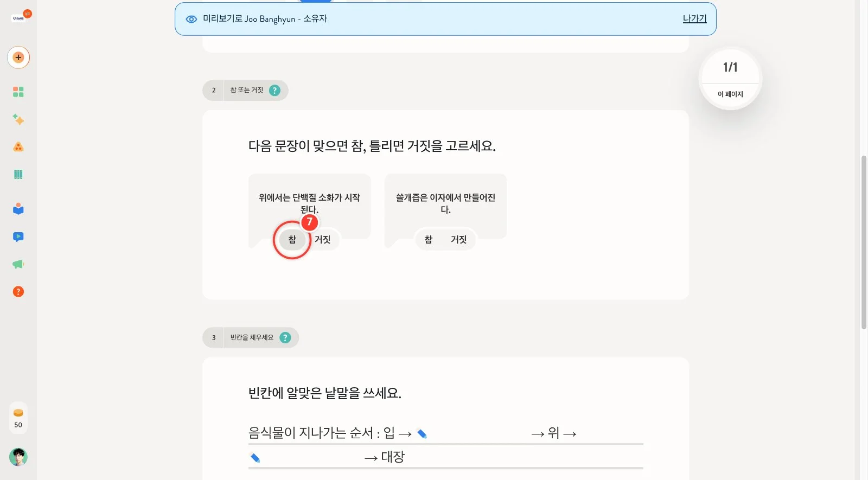Click the question 3 빈칸을 채우세요 label
Viewport: 868px width, 480px height.
(252, 337)
